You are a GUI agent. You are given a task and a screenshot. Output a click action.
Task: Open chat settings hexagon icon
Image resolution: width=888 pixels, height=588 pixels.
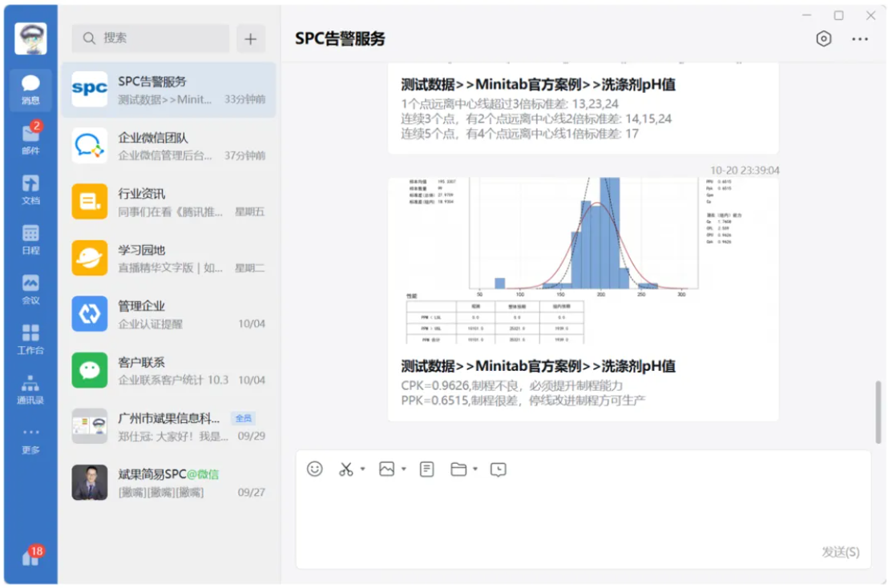(x=824, y=38)
